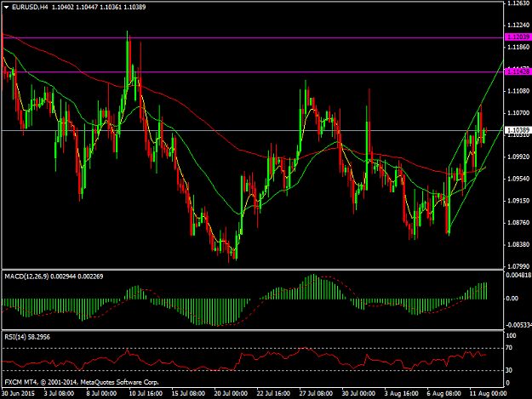Click the 1.09150 price scale value

(x=518, y=201)
